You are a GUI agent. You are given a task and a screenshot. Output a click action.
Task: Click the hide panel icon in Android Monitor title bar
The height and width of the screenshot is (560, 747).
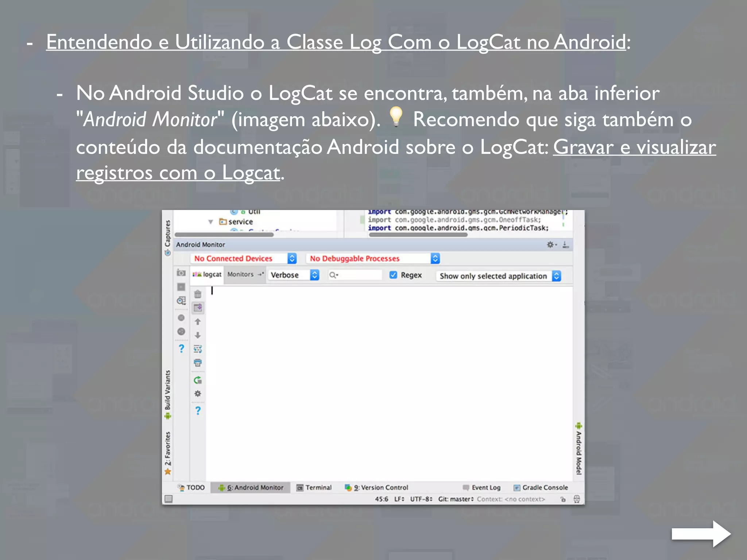tap(566, 245)
